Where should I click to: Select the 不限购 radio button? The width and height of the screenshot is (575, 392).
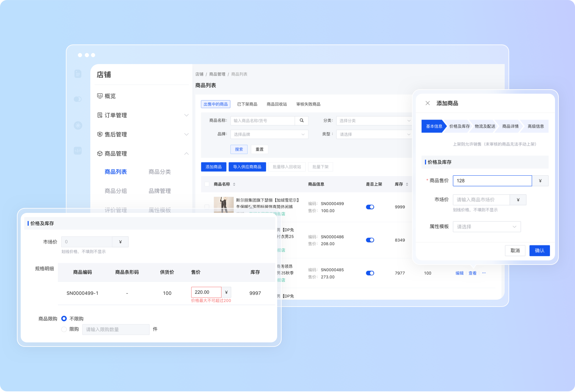click(64, 319)
